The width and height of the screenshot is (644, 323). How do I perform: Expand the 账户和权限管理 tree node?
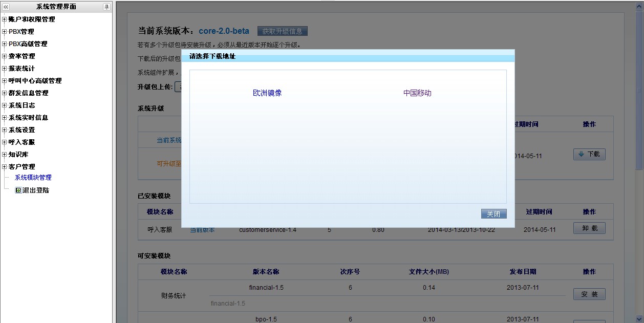click(5, 19)
